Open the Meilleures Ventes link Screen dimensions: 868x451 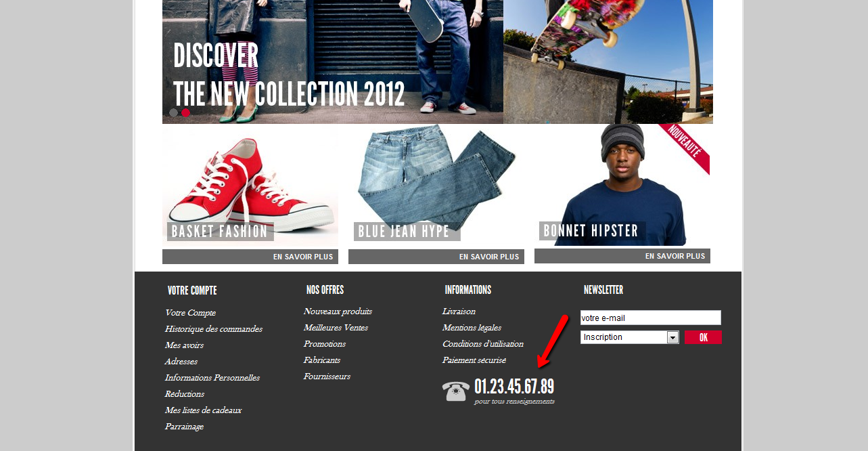[336, 328]
